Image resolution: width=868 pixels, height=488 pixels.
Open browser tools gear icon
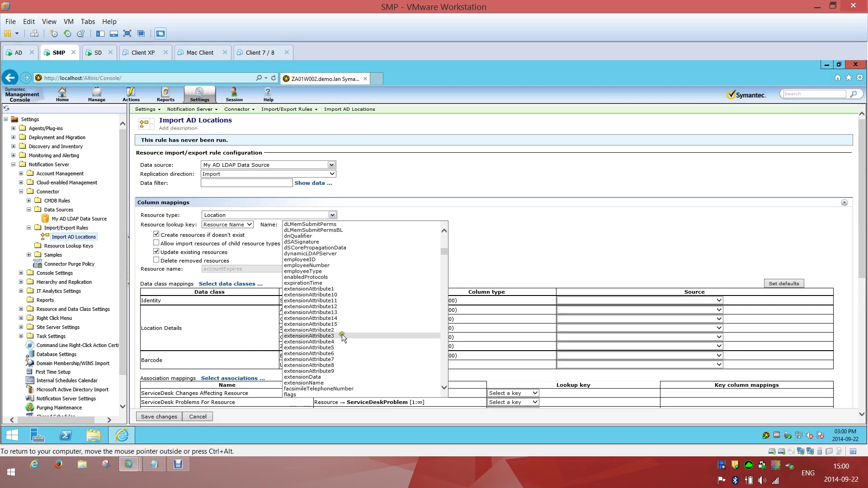point(860,78)
